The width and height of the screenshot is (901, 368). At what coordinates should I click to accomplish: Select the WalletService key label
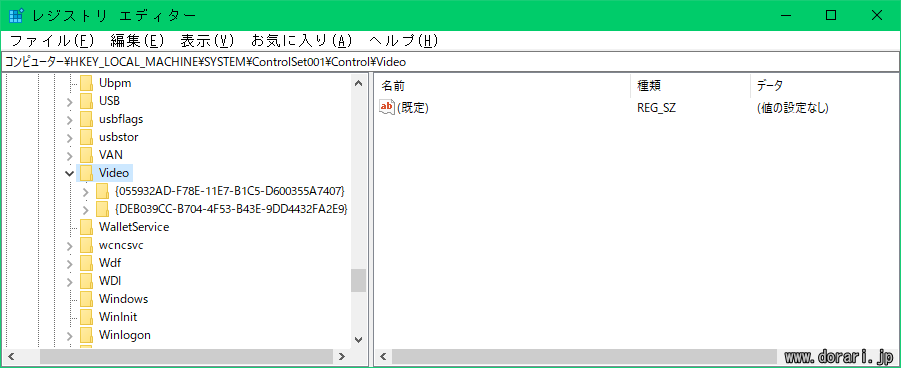[134, 227]
